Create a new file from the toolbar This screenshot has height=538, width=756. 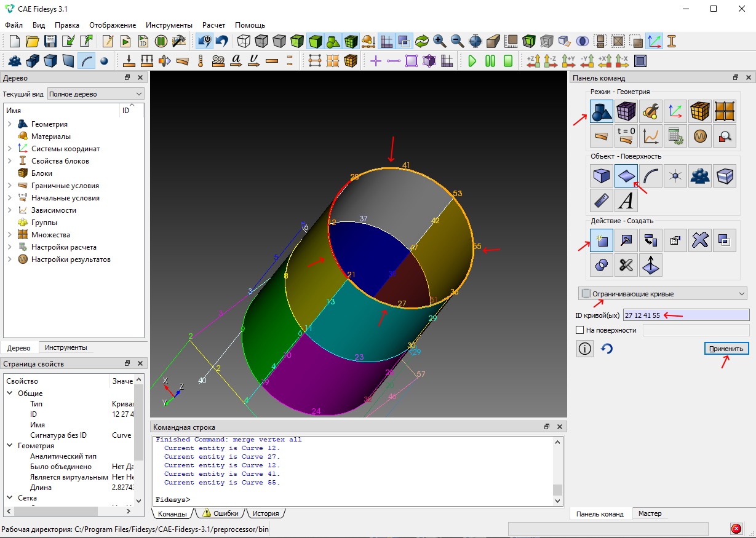[15, 41]
